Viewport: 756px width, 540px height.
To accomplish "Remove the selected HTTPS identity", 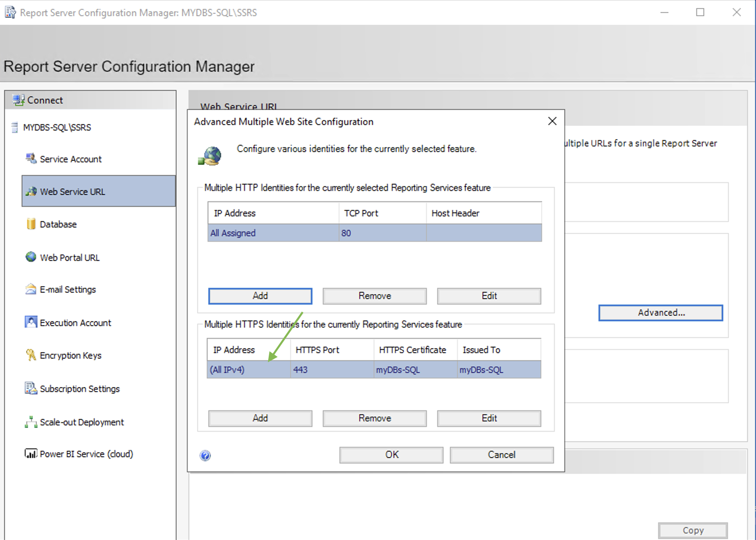I will (x=374, y=418).
